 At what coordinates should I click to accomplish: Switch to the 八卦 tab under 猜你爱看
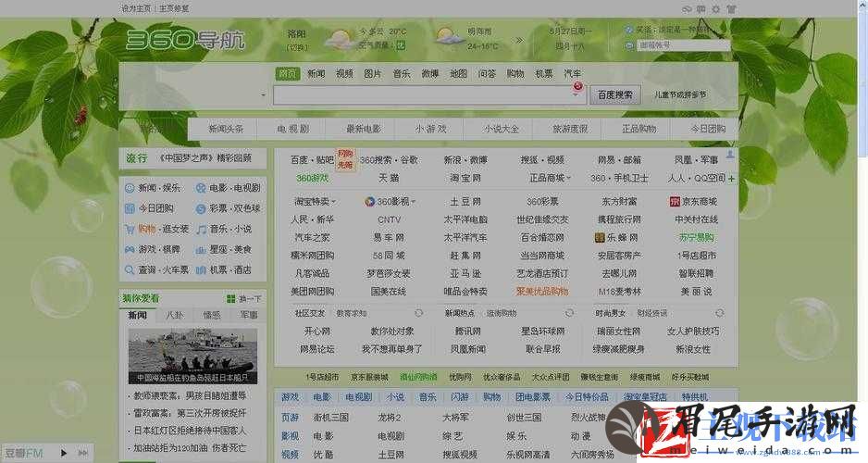click(174, 315)
